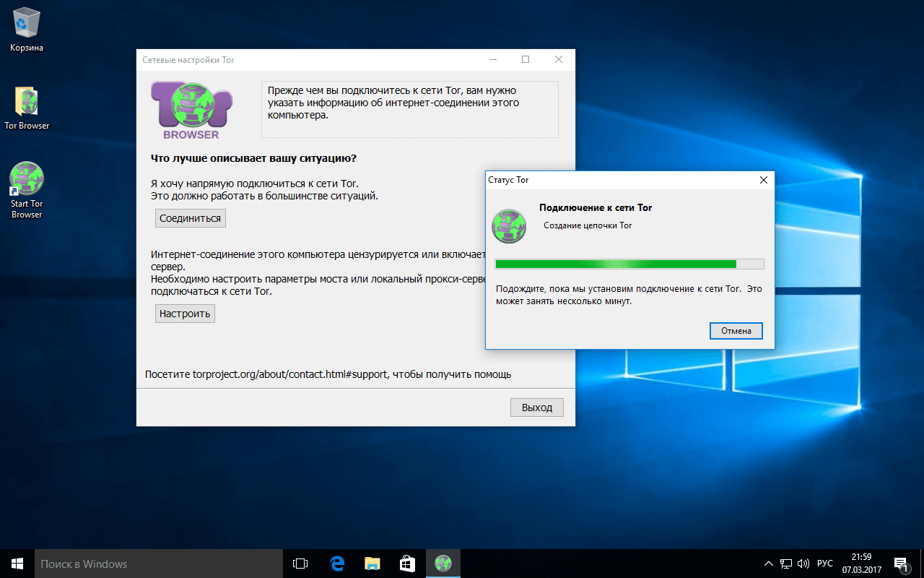Click the Создание цепочки Tor status text
Viewport: 924px width, 578px height.
(x=588, y=225)
